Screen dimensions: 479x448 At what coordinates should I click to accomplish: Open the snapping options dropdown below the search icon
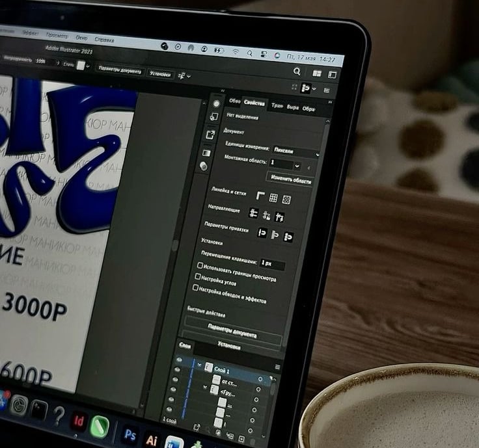click(x=314, y=89)
